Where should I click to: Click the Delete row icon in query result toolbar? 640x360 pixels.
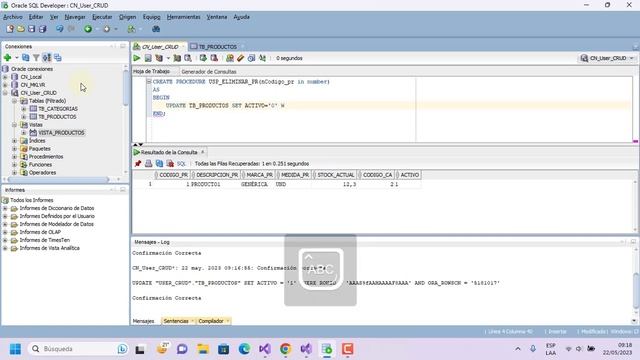pyautogui.click(x=170, y=164)
